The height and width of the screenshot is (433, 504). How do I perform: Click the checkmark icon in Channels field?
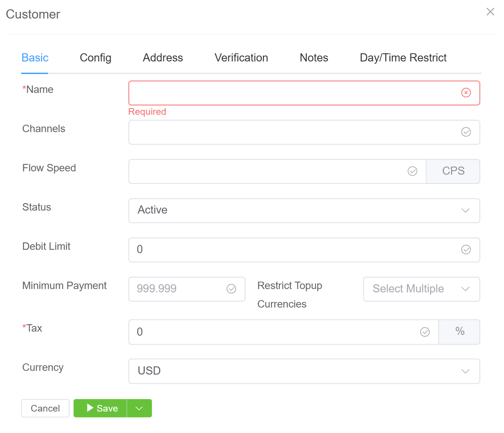466,132
